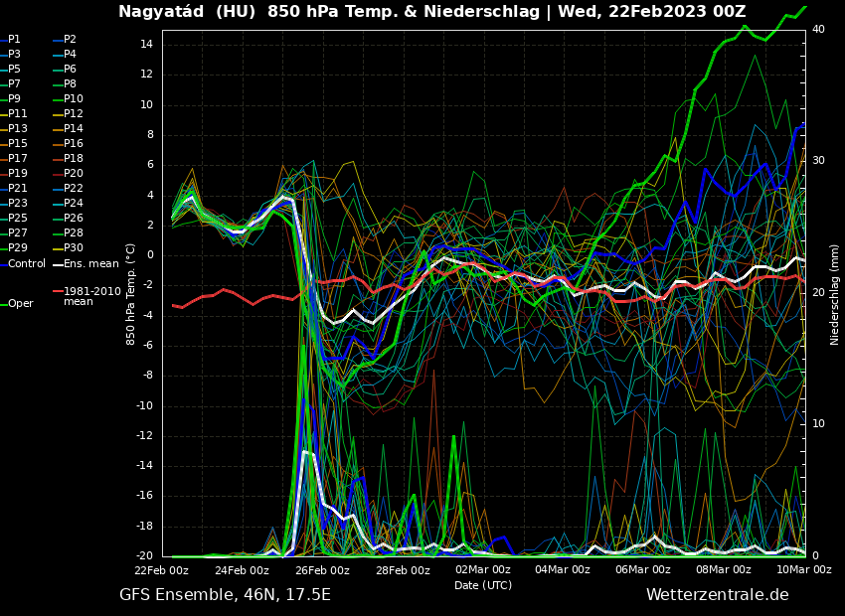Click the Wetterzentrale.de text

pyautogui.click(x=717, y=595)
